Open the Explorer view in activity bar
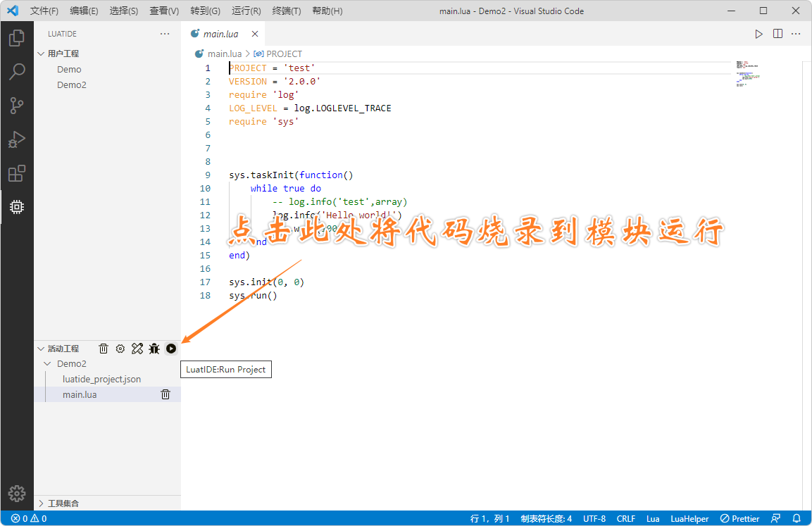Viewport: 812px width, 526px height. [x=17, y=38]
